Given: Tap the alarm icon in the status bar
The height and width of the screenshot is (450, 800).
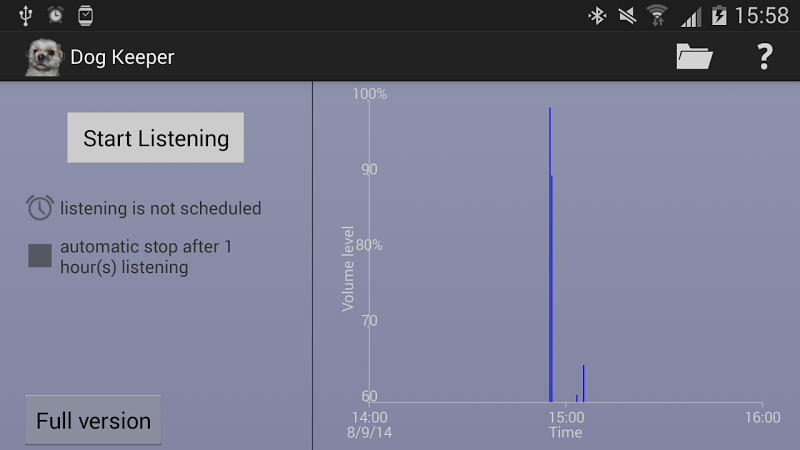Looking at the screenshot, I should click(55, 15).
